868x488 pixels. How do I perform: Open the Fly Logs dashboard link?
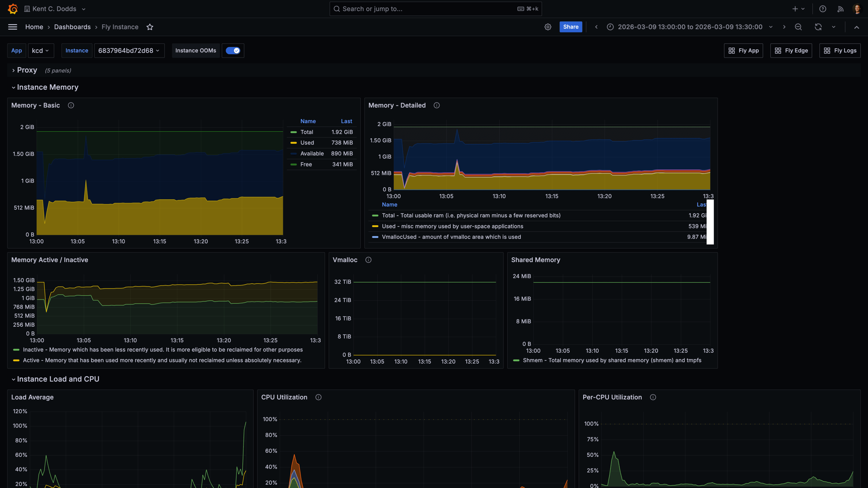click(x=840, y=50)
